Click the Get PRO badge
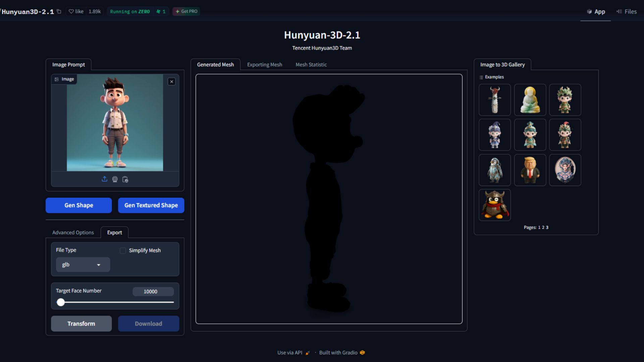The width and height of the screenshot is (644, 362). click(x=186, y=11)
